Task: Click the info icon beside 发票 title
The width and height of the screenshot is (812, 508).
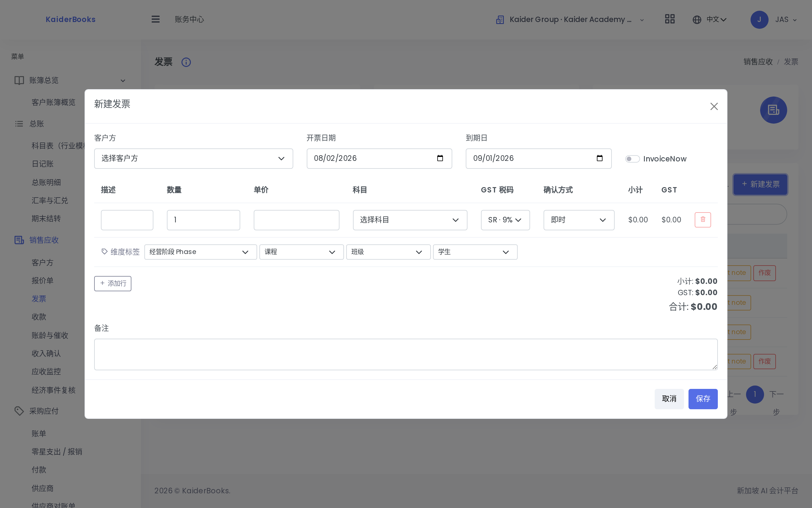Action: 186,62
